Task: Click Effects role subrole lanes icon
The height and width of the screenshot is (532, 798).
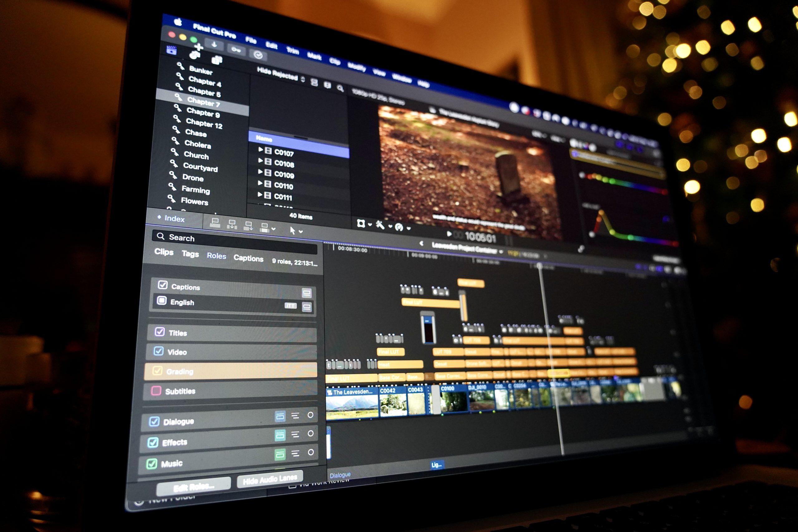Action: (295, 434)
